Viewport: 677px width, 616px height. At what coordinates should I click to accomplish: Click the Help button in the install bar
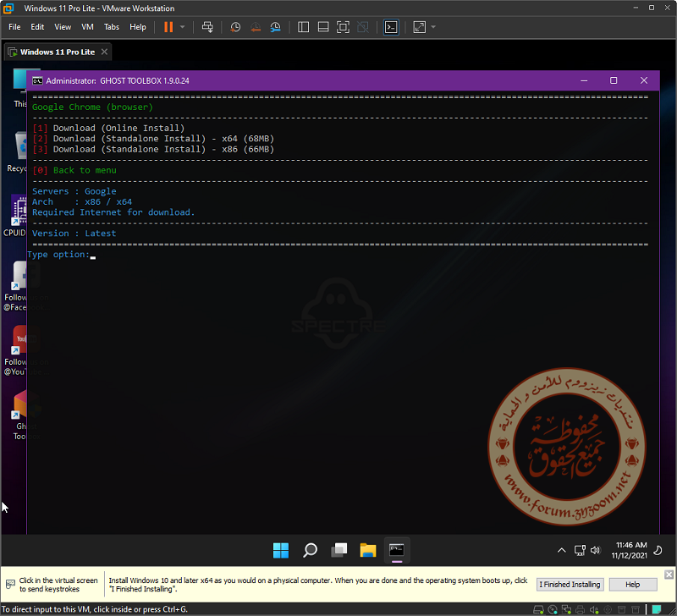click(x=632, y=584)
